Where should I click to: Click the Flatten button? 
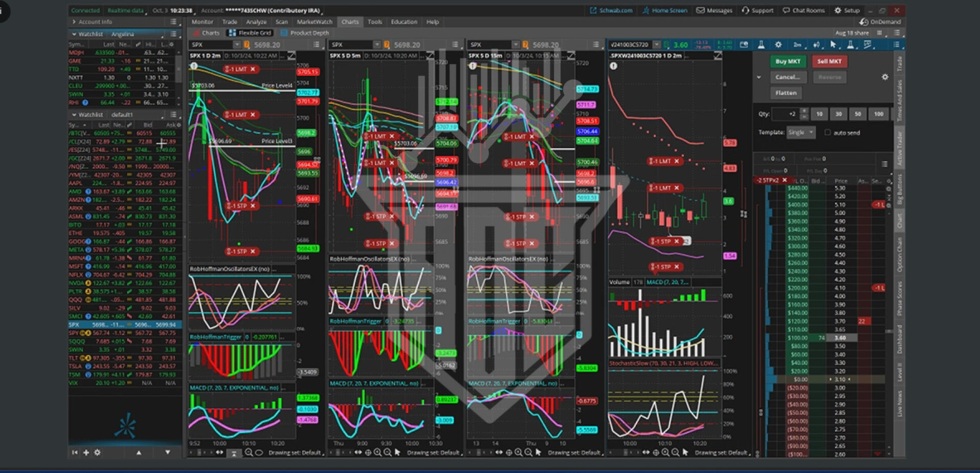click(x=786, y=93)
